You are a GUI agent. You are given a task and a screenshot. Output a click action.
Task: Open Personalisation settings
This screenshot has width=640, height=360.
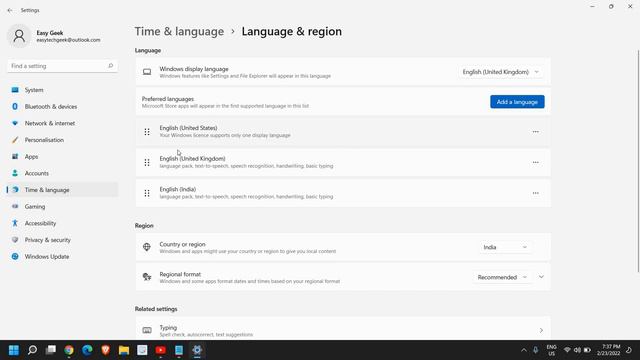click(62, 140)
